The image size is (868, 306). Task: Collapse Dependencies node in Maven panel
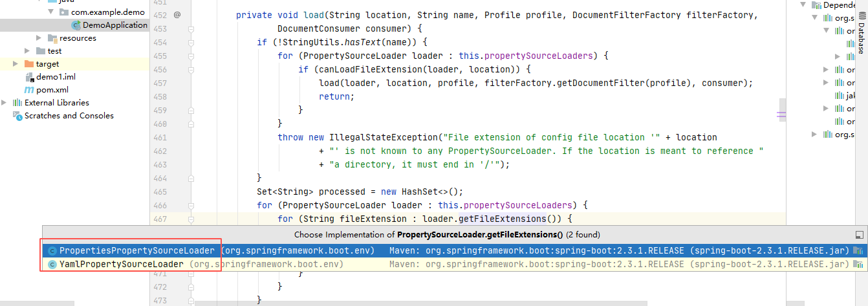(x=803, y=5)
